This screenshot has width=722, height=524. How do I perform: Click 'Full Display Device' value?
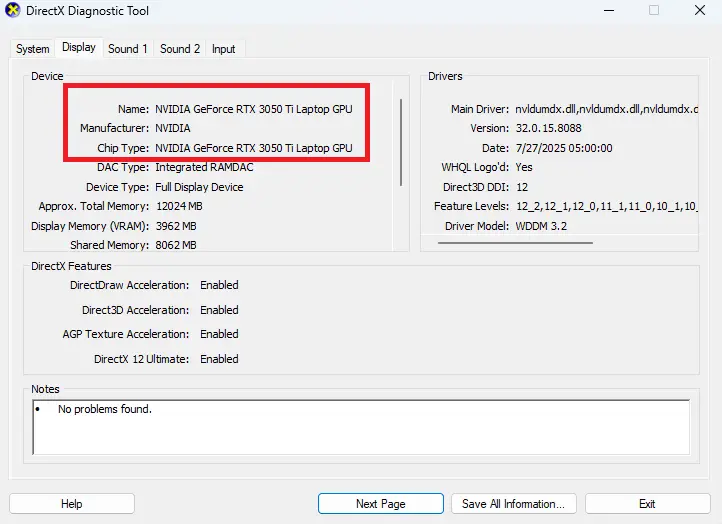pos(199,187)
